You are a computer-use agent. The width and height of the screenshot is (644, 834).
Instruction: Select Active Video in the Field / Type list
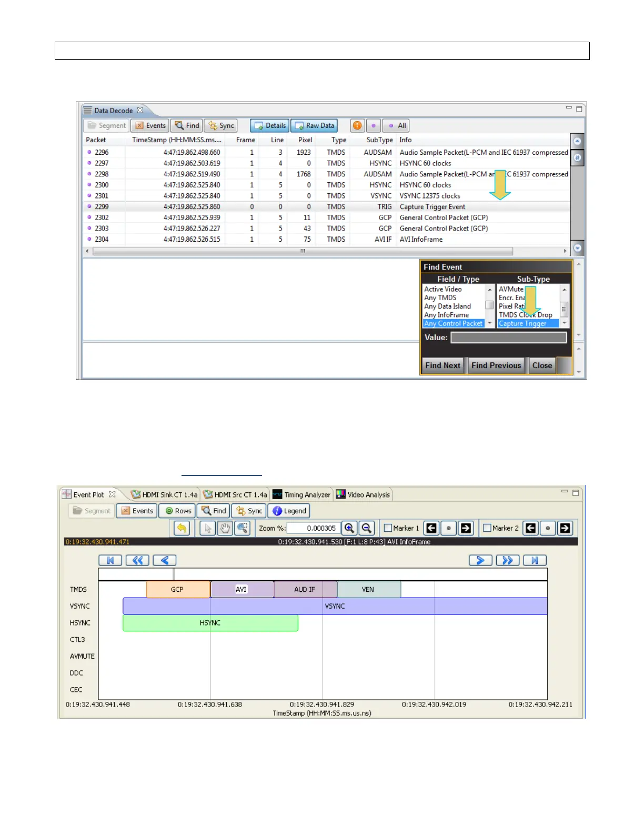pyautogui.click(x=443, y=289)
